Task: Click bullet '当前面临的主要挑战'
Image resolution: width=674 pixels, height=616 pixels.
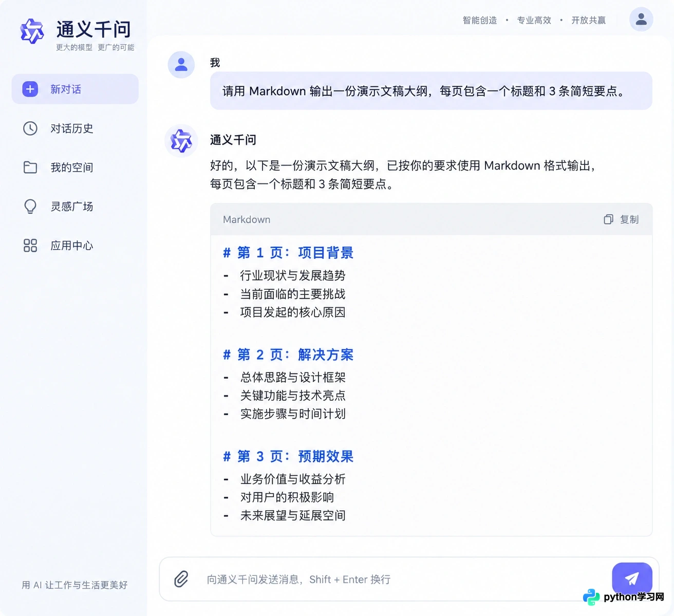Action: (x=293, y=294)
